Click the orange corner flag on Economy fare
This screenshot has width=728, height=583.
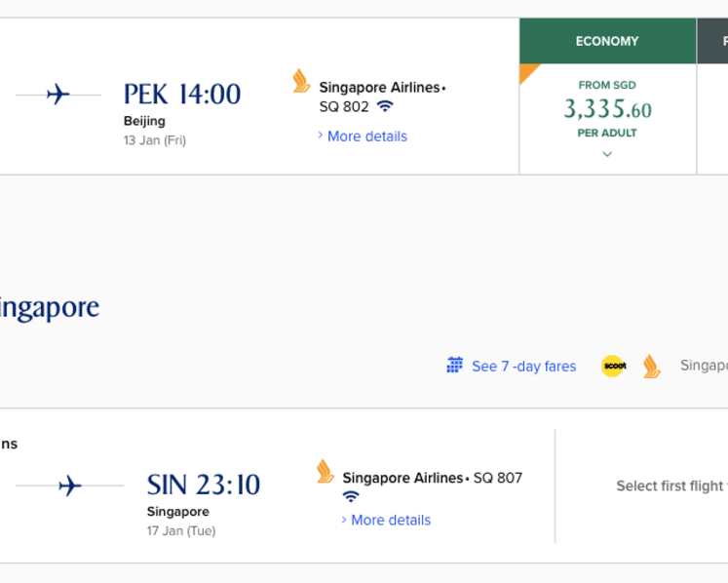(527, 71)
